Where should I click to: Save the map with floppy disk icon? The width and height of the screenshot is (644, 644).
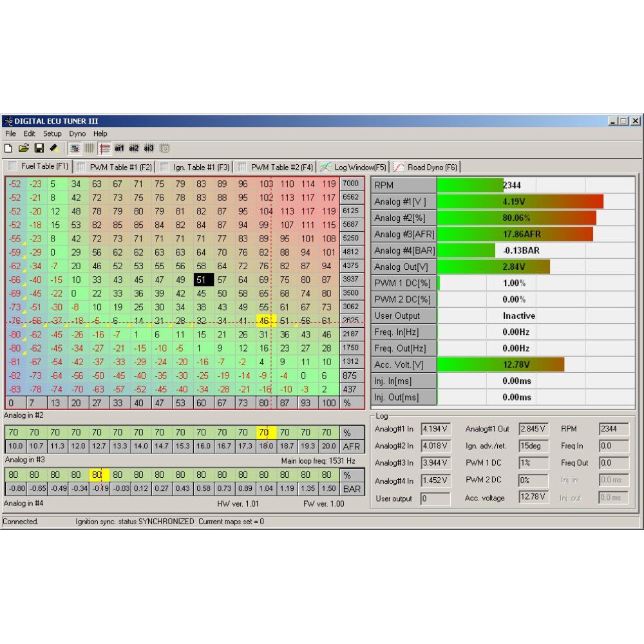click(39, 148)
